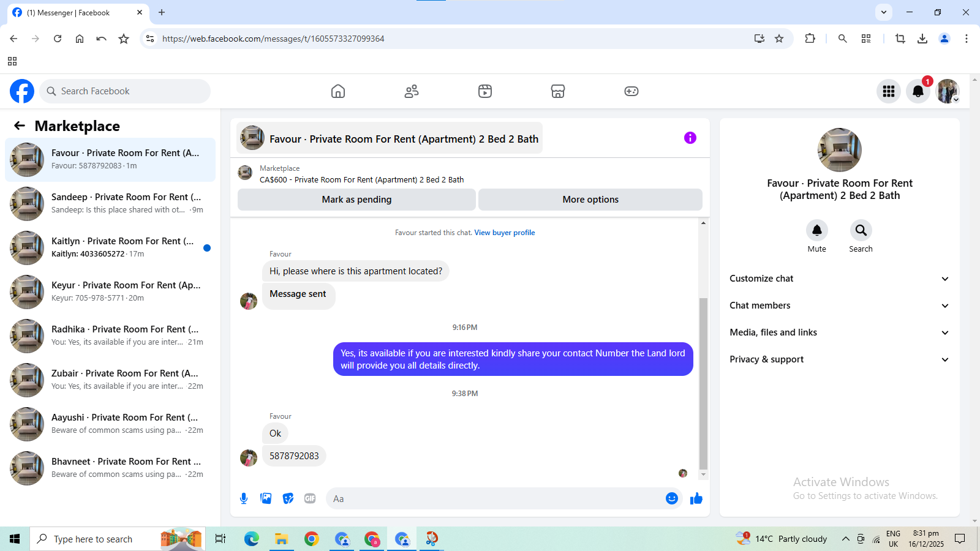
Task: Open the Bhavneet conversation
Action: (110, 468)
